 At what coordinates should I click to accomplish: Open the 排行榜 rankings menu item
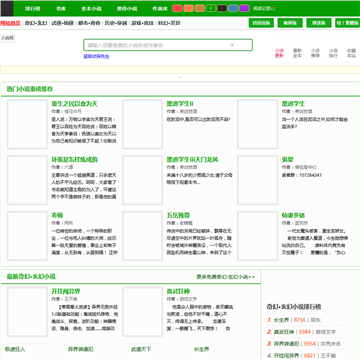(x=32, y=9)
